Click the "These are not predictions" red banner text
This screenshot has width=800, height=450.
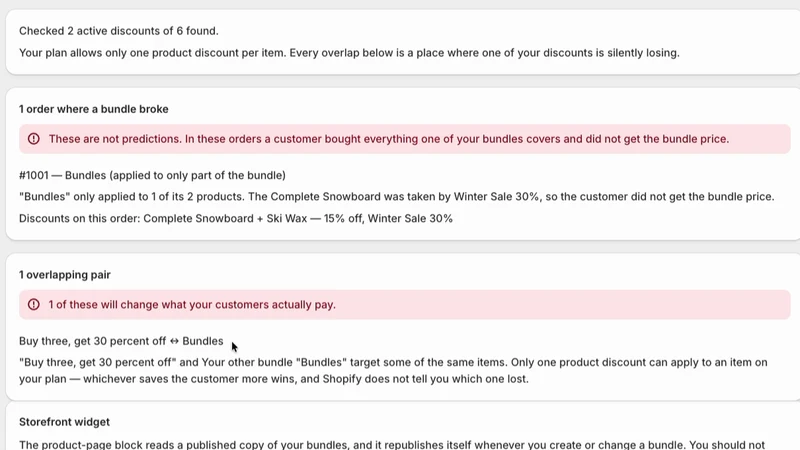[x=389, y=139]
